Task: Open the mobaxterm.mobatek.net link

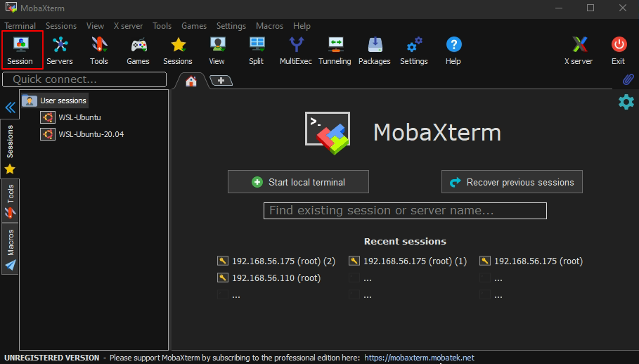Action: coord(419,358)
